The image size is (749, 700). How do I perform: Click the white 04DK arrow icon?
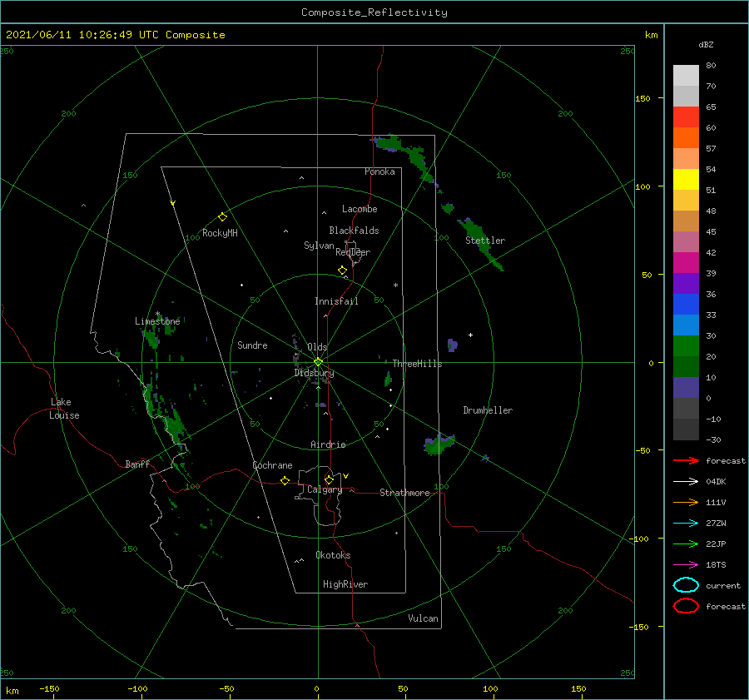(x=686, y=481)
